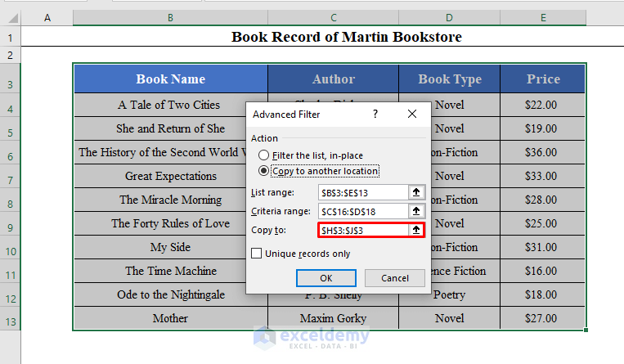
Task: Focus the Copy to input field
Action: [363, 230]
